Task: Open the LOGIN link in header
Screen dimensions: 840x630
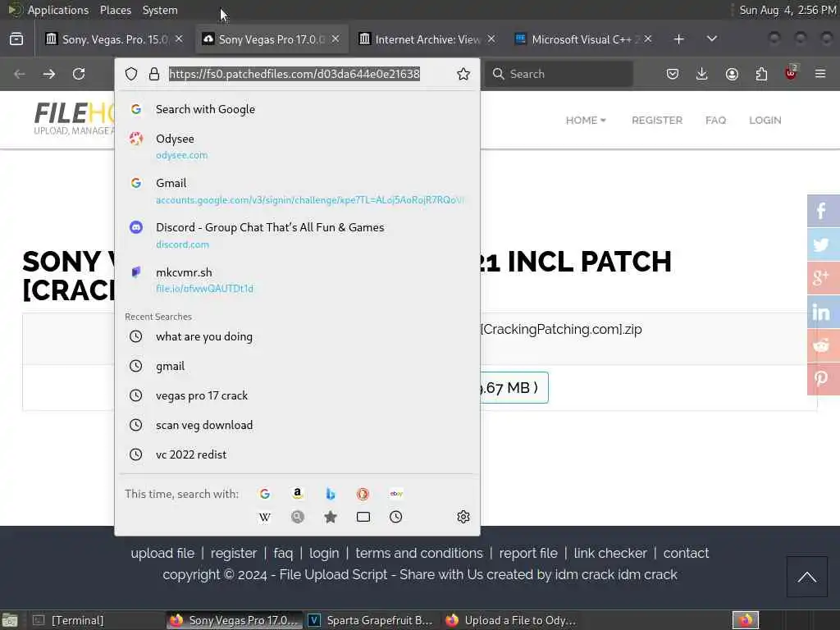Action: [765, 120]
